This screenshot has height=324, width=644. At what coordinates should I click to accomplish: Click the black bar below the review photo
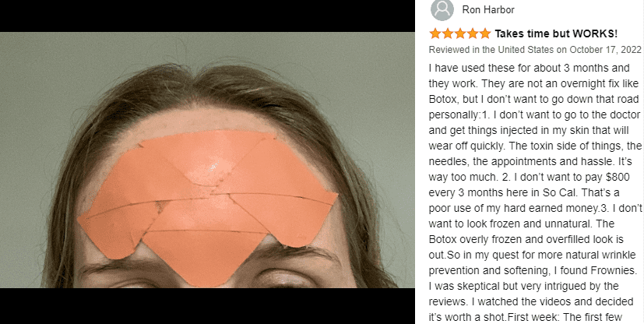pyautogui.click(x=207, y=306)
